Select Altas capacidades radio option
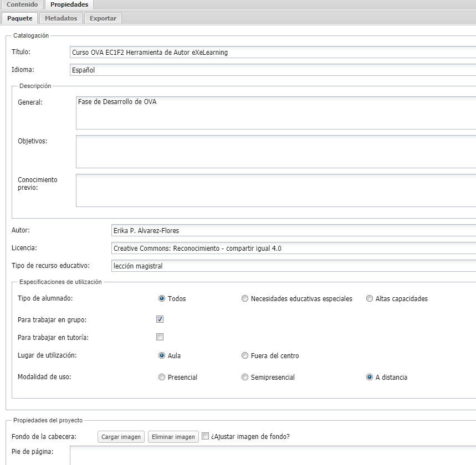The width and height of the screenshot is (476, 465). 370,299
